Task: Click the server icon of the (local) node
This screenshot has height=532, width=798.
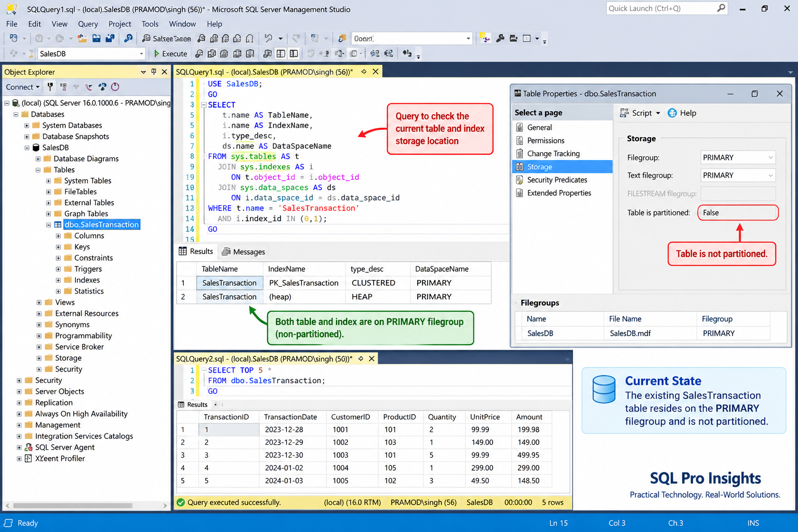Action: point(16,103)
